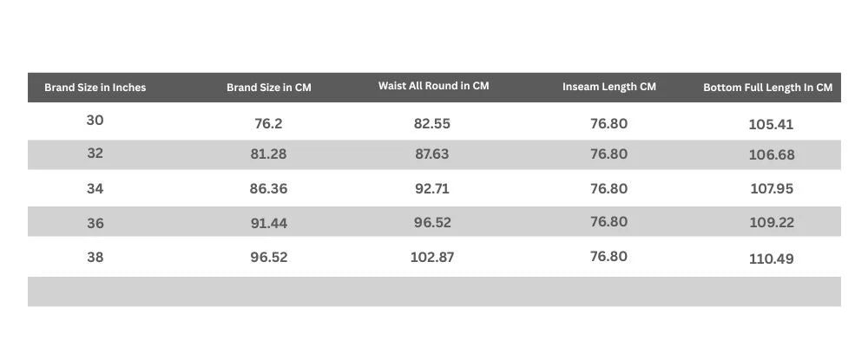Click the 102.87 waist cell
Viewport: 868px width, 347px height.
pos(432,257)
